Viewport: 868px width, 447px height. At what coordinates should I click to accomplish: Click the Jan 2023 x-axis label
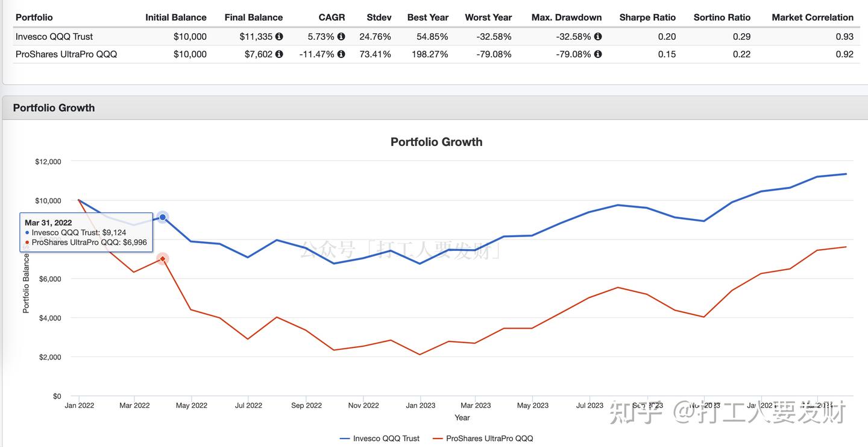[x=420, y=405]
